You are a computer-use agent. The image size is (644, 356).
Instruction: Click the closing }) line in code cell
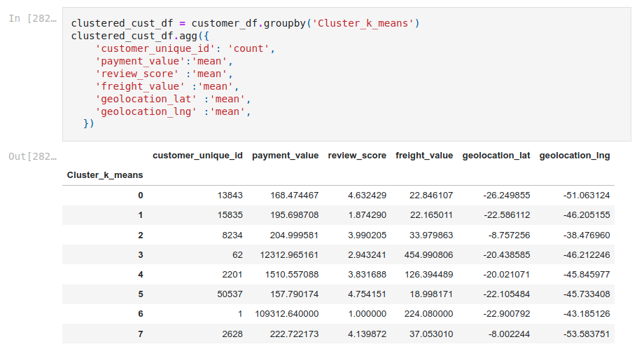(x=88, y=123)
